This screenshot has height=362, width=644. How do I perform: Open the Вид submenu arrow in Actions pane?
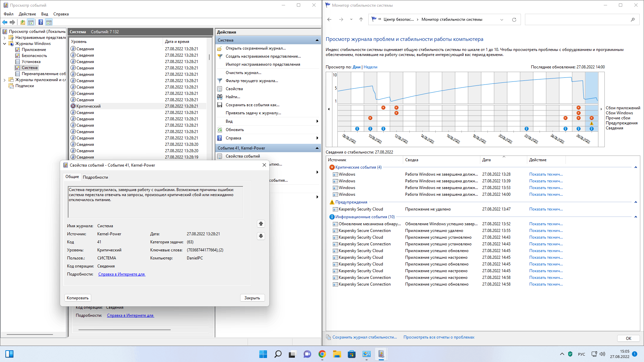pos(317,121)
